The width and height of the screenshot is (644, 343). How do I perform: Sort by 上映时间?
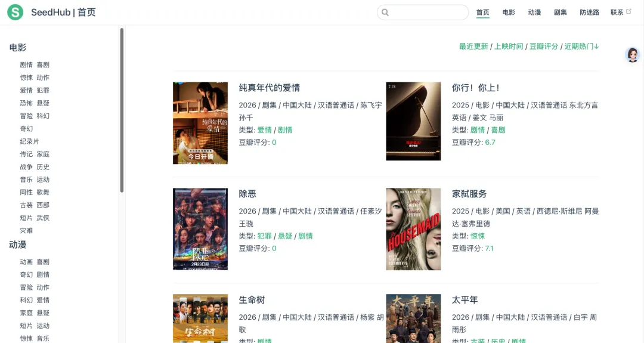(x=509, y=47)
